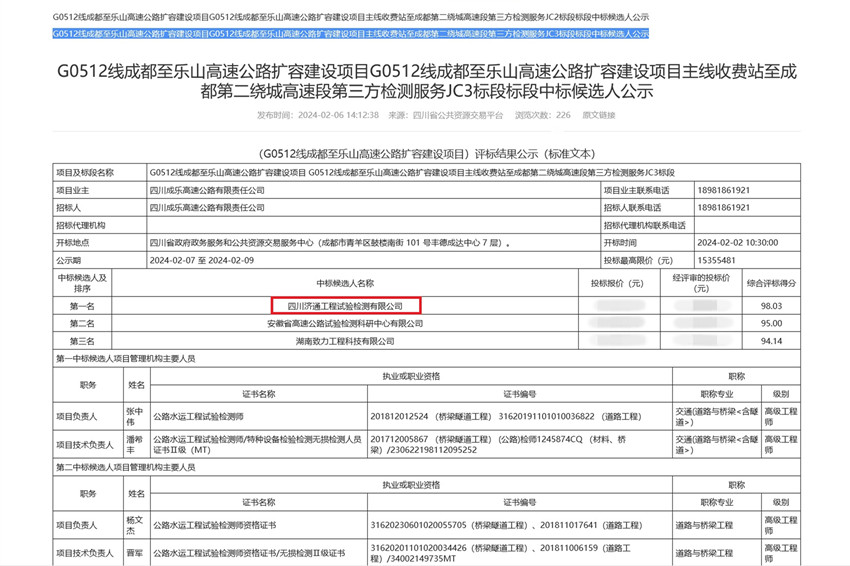Click the second-place score 95.00
Image resolution: width=850 pixels, height=566 pixels.
(x=770, y=324)
